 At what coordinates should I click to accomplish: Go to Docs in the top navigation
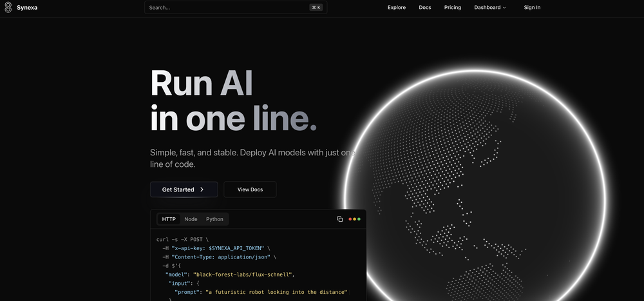tap(425, 8)
